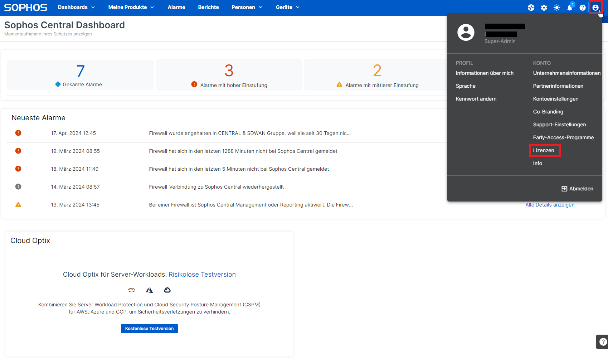Click the Sophos logo in header
Screen dimensions: 608x364
point(26,8)
